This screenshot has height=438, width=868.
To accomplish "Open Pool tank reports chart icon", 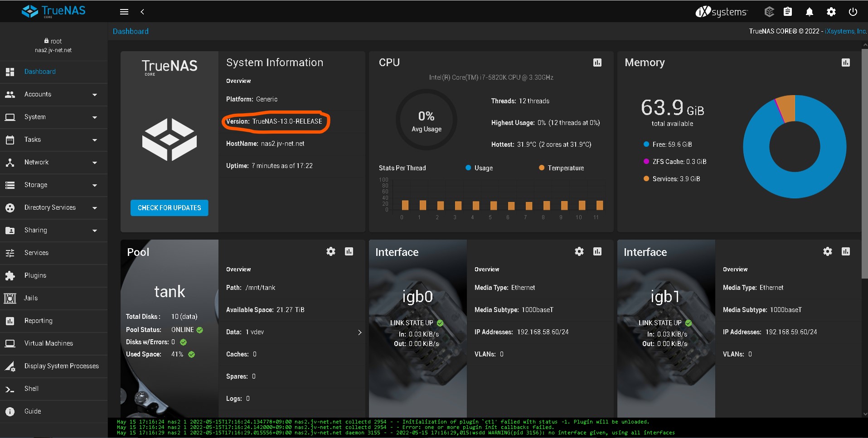I will click(x=349, y=251).
